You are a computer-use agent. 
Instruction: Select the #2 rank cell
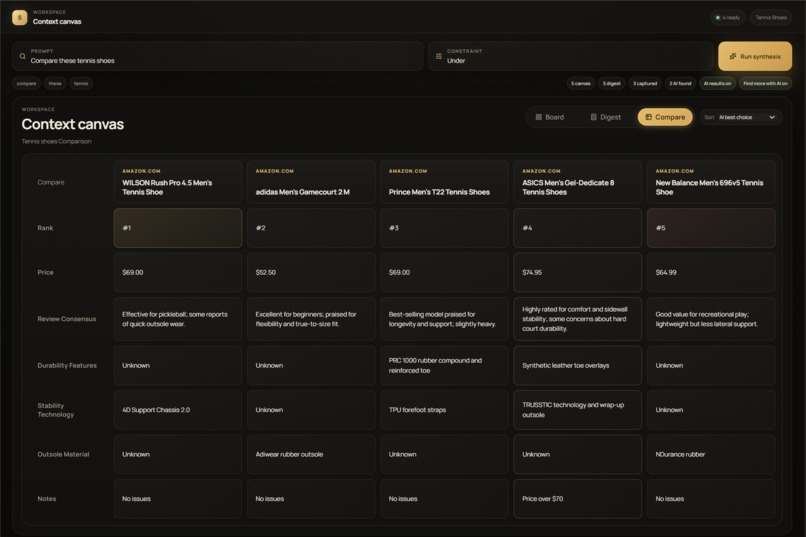point(311,228)
